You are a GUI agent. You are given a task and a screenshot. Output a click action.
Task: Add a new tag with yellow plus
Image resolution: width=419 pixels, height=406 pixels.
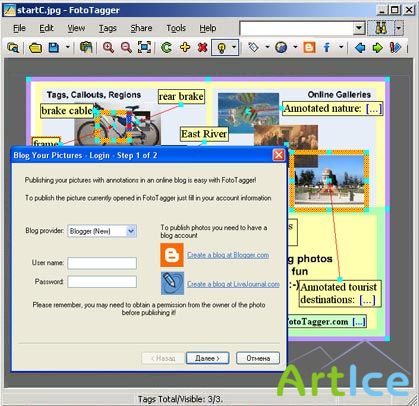point(185,47)
